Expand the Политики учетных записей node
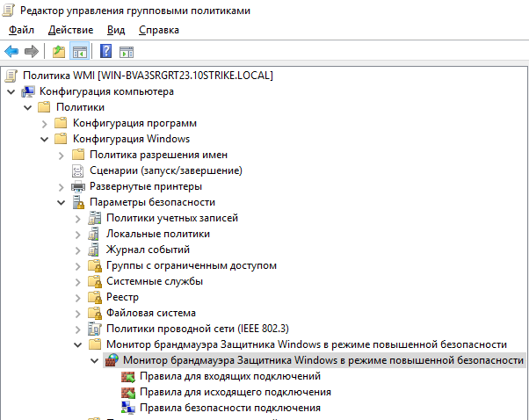This screenshot has width=529, height=420. coord(78,219)
